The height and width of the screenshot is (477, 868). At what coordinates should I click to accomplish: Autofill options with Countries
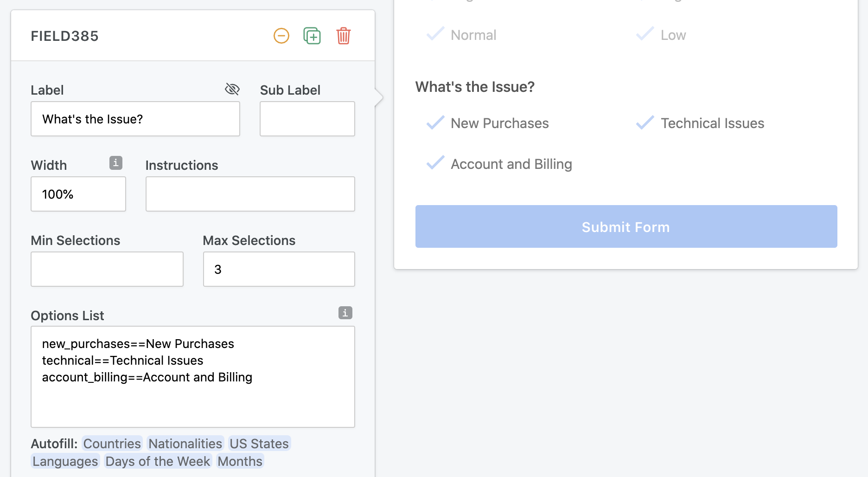point(112,444)
